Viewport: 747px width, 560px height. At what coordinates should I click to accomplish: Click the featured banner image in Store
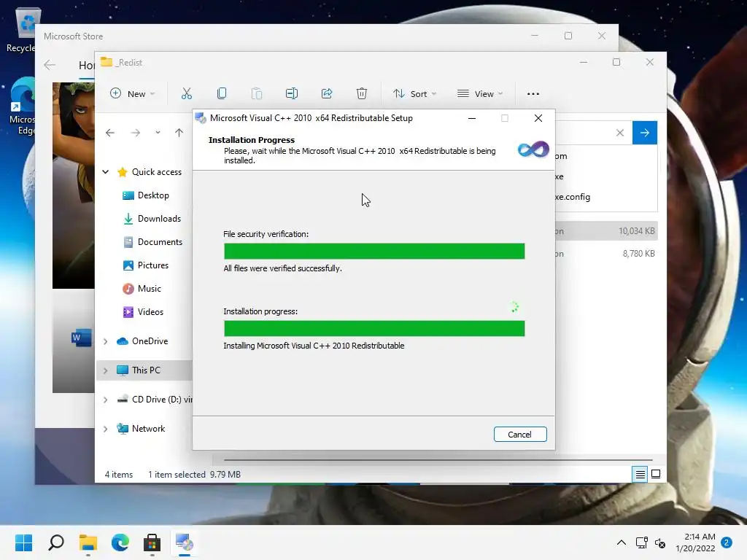coord(74,185)
